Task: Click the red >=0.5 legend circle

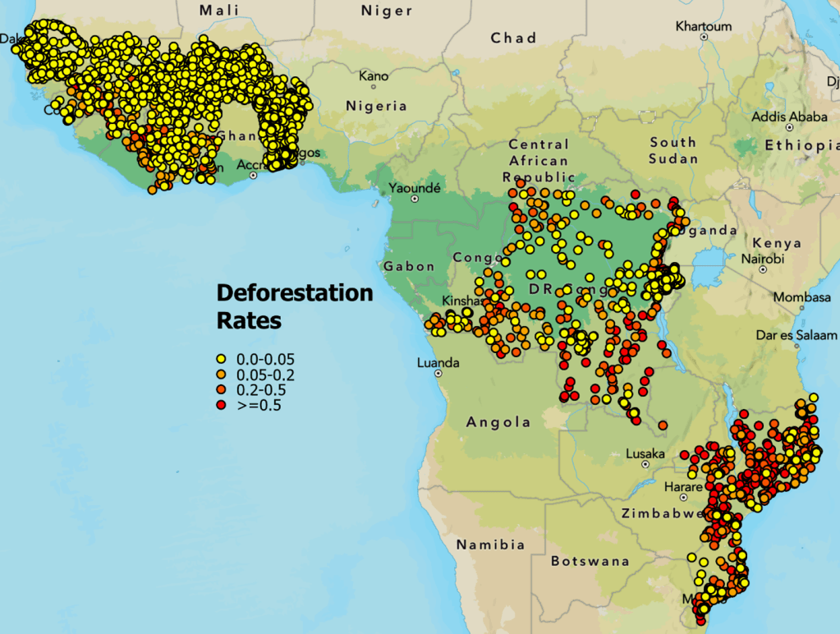Action: (x=220, y=404)
